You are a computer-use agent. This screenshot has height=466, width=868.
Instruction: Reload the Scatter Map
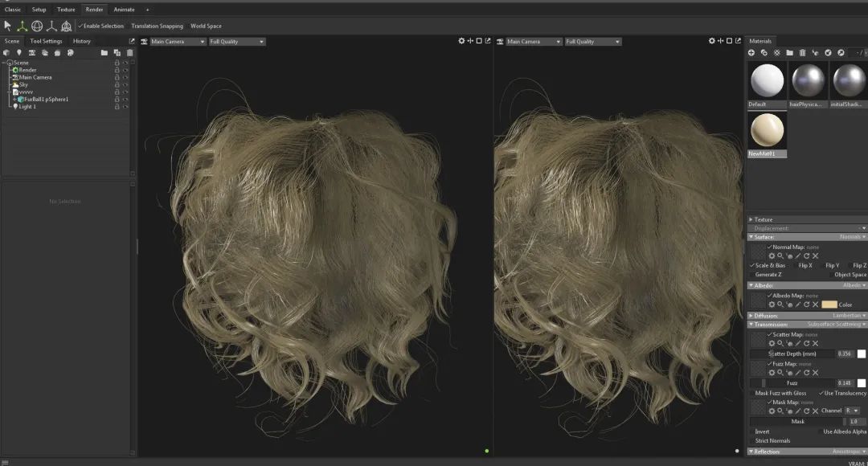point(807,344)
